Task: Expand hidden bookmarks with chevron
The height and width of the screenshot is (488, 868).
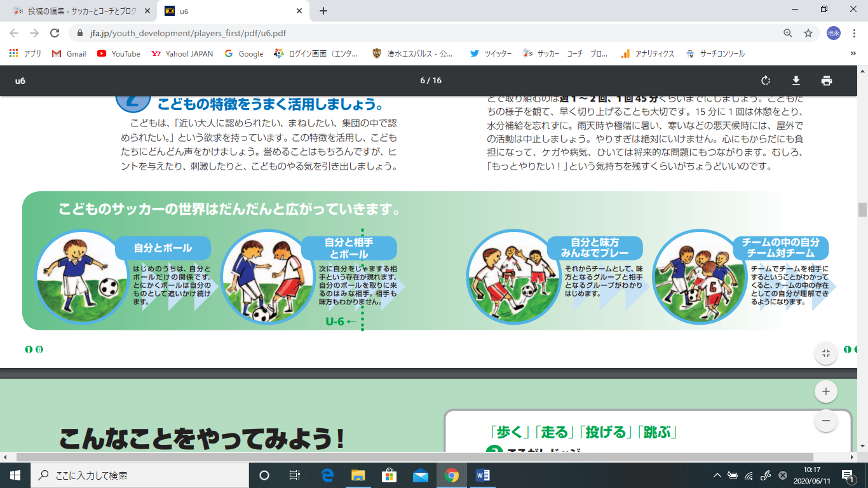Action: [x=853, y=54]
